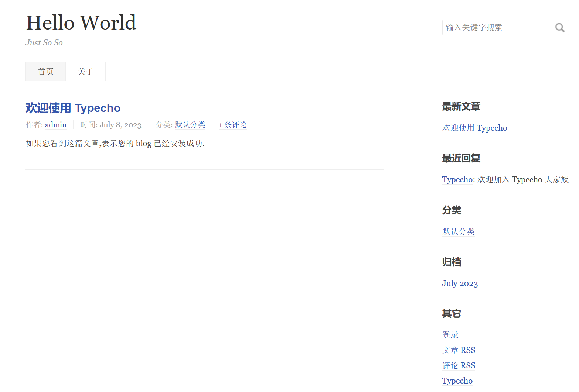Click the blog subtitle Just So So
This screenshot has width=579, height=392.
(48, 42)
